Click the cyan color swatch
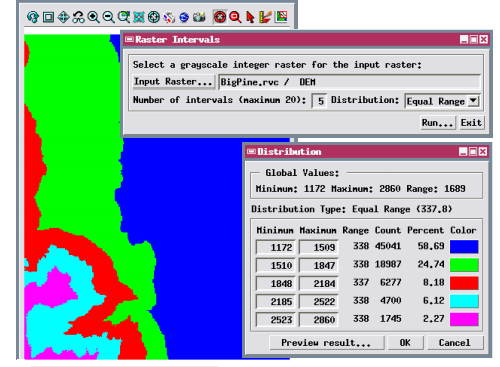 [x=464, y=301]
